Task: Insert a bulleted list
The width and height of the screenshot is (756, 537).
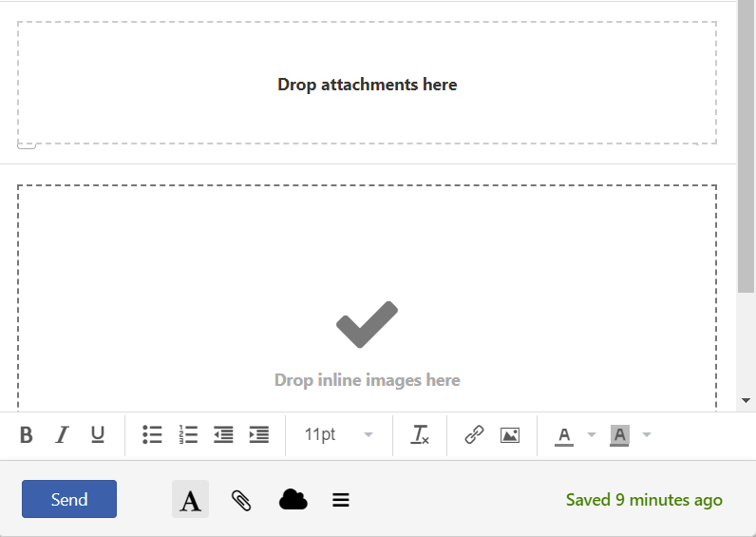Action: [x=152, y=435]
